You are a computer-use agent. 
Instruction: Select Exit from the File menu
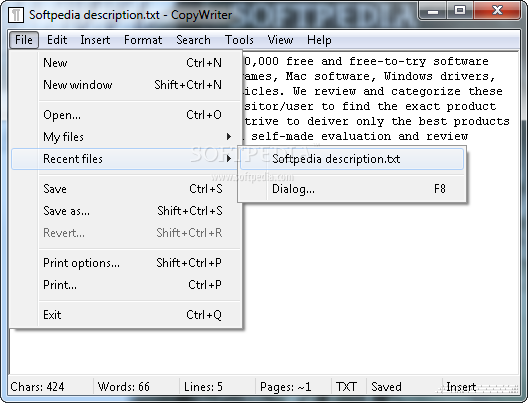coord(127,315)
